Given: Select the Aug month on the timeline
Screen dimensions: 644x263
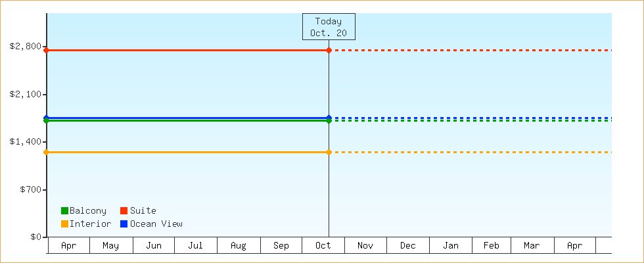Looking at the screenshot, I should pyautogui.click(x=239, y=246).
